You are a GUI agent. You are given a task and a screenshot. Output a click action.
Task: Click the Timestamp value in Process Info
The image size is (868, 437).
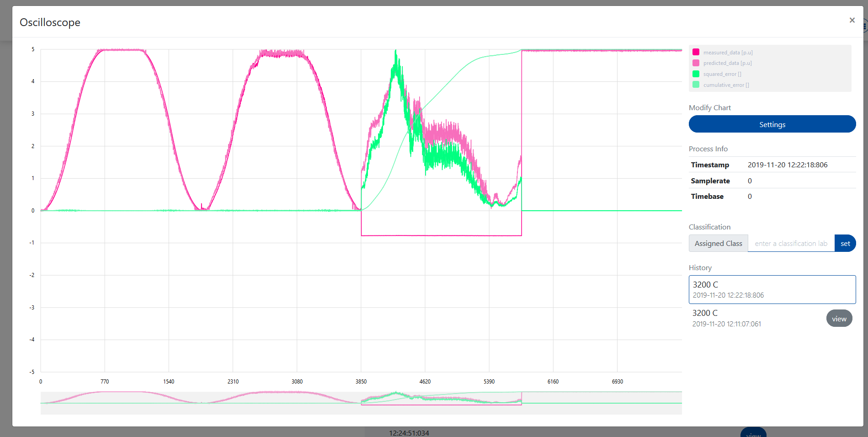(787, 165)
